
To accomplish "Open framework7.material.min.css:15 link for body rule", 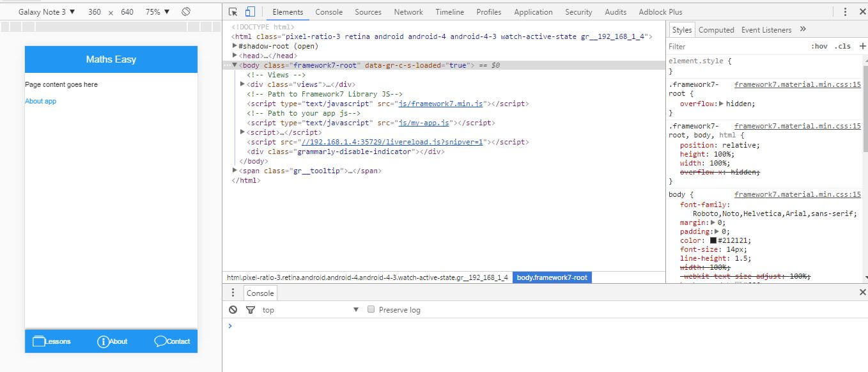I will [x=797, y=194].
